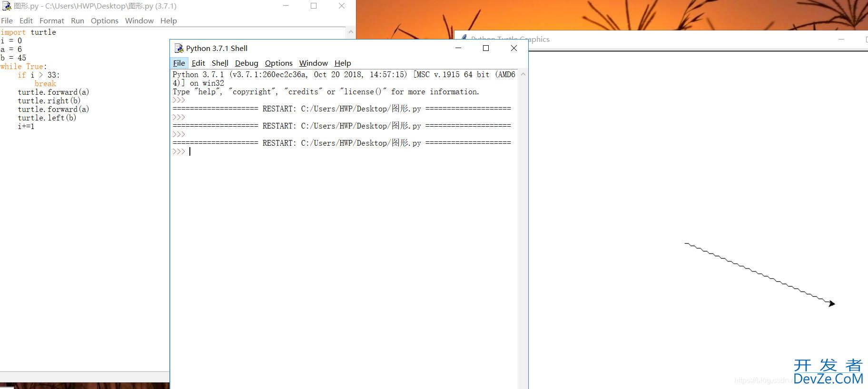Open Edit menu in editor window

point(26,20)
